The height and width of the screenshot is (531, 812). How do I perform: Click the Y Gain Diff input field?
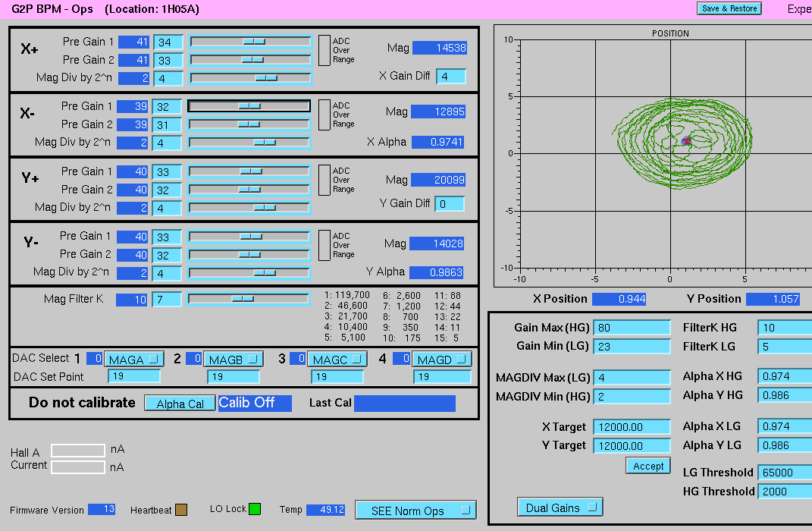click(449, 203)
